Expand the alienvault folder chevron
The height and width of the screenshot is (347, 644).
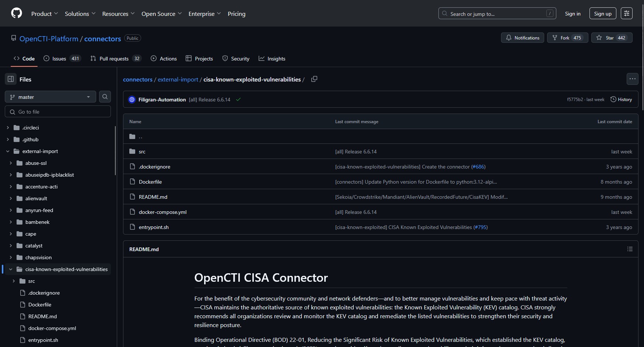[x=11, y=198]
